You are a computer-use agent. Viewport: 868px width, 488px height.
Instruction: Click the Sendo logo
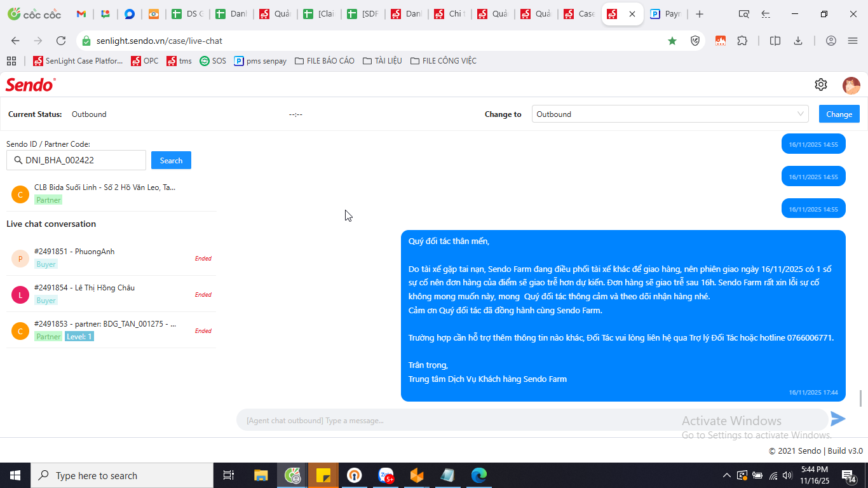click(31, 85)
